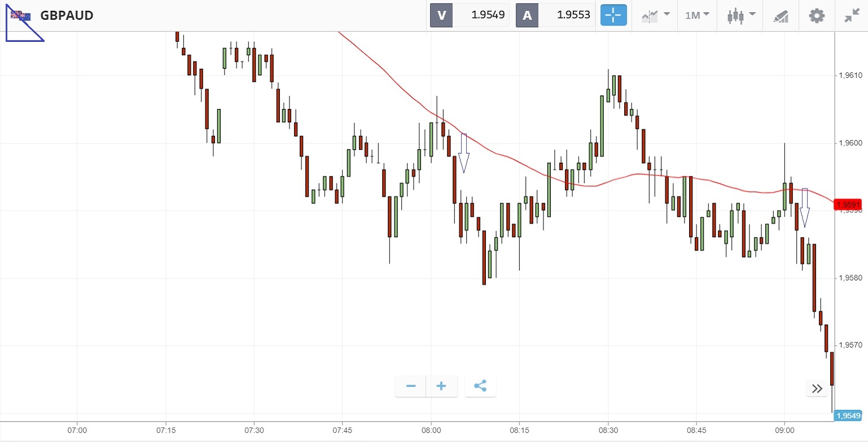This screenshot has height=442, width=868.
Task: Open the 1M timeframe dropdown
Action: (697, 15)
